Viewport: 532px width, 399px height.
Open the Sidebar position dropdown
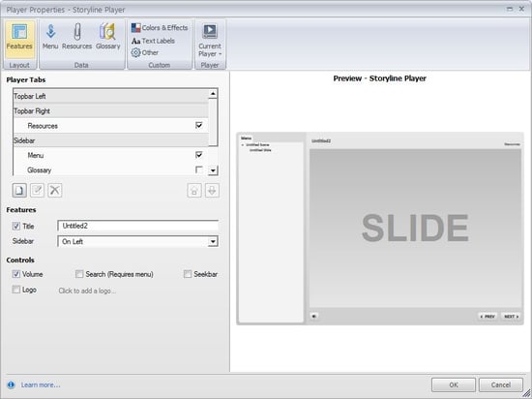213,242
